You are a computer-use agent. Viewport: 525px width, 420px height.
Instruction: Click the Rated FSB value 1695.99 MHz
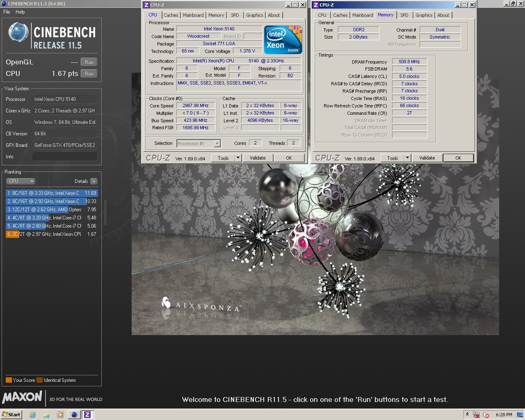(x=196, y=128)
